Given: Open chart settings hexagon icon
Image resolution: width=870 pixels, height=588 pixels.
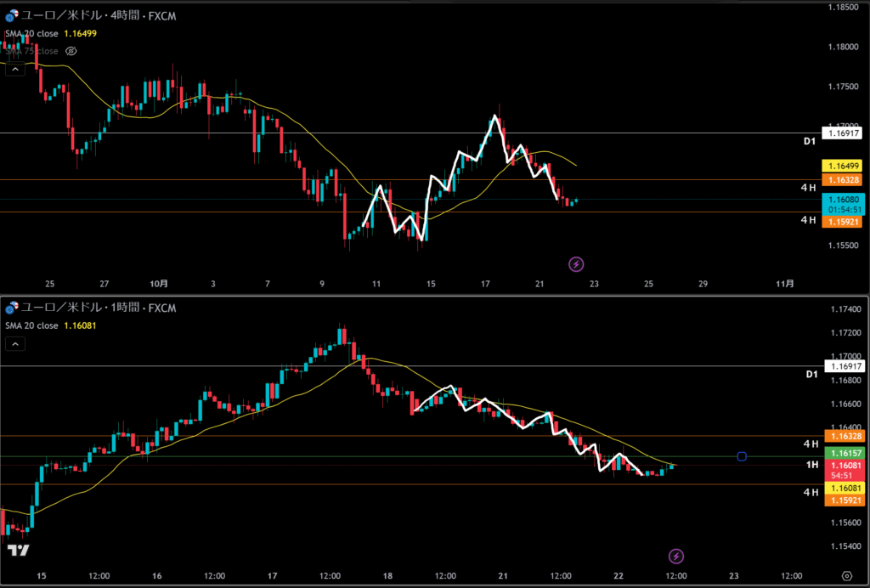Looking at the screenshot, I should click(x=846, y=575).
